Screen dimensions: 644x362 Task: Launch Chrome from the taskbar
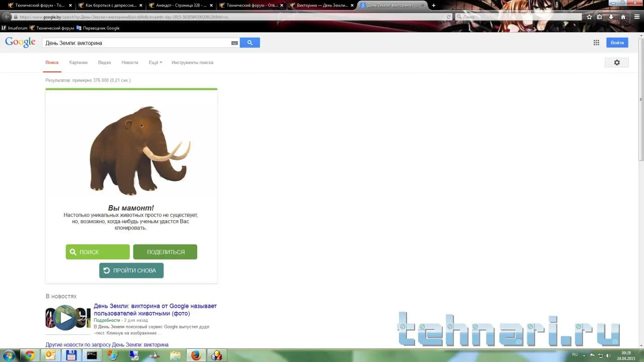[30, 355]
